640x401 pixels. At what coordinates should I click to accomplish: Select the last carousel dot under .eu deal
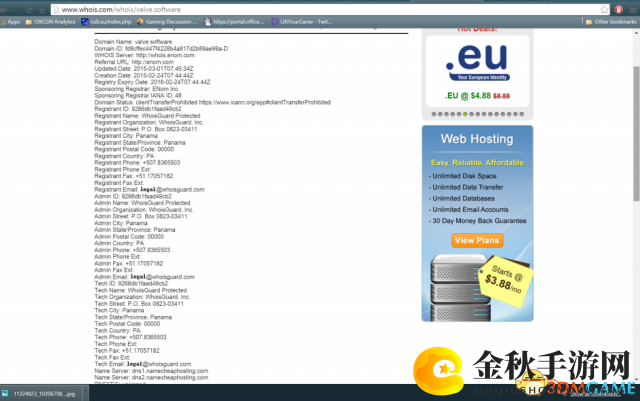pyautogui.click(x=521, y=114)
